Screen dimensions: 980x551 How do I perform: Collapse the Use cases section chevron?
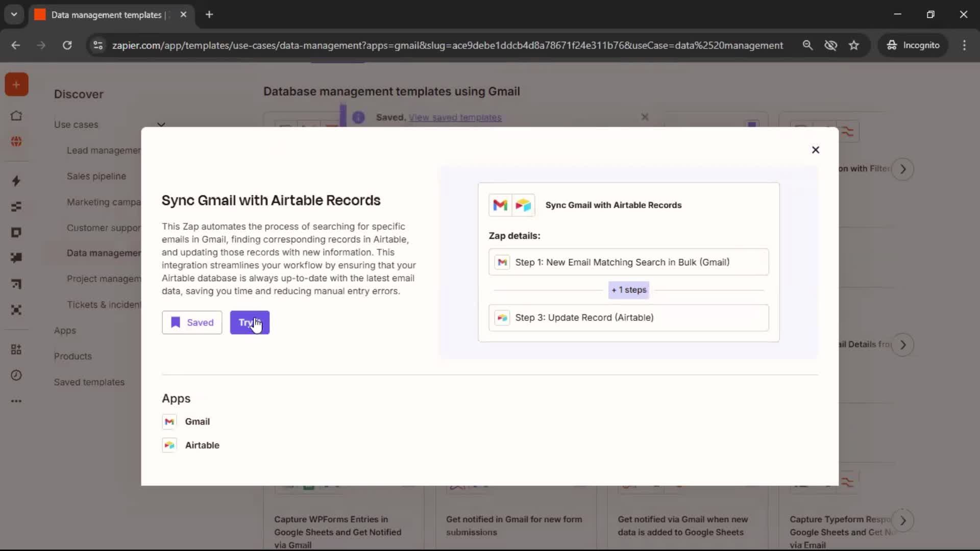161,124
